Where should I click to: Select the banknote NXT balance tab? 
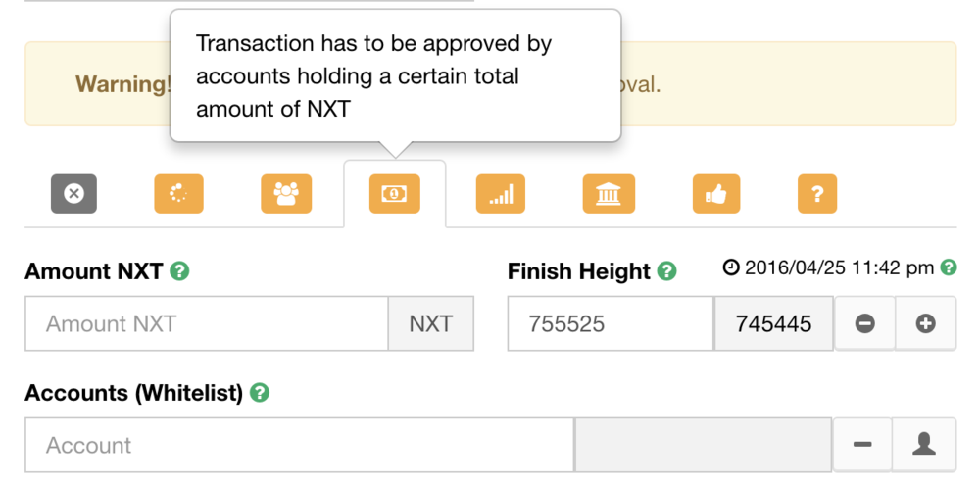[394, 194]
